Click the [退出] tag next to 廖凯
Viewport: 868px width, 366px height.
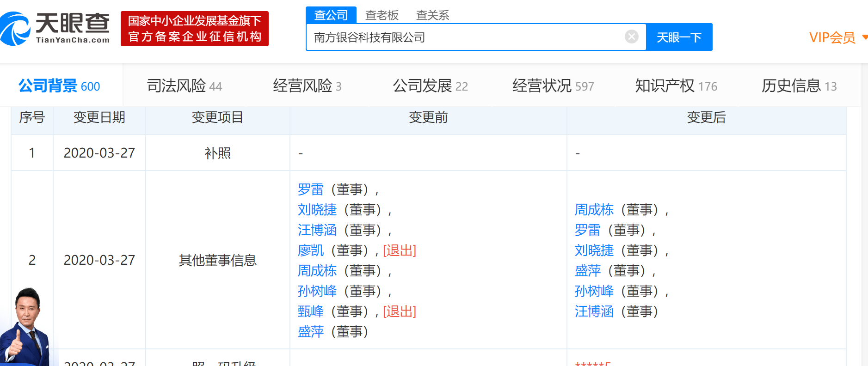pyautogui.click(x=400, y=250)
